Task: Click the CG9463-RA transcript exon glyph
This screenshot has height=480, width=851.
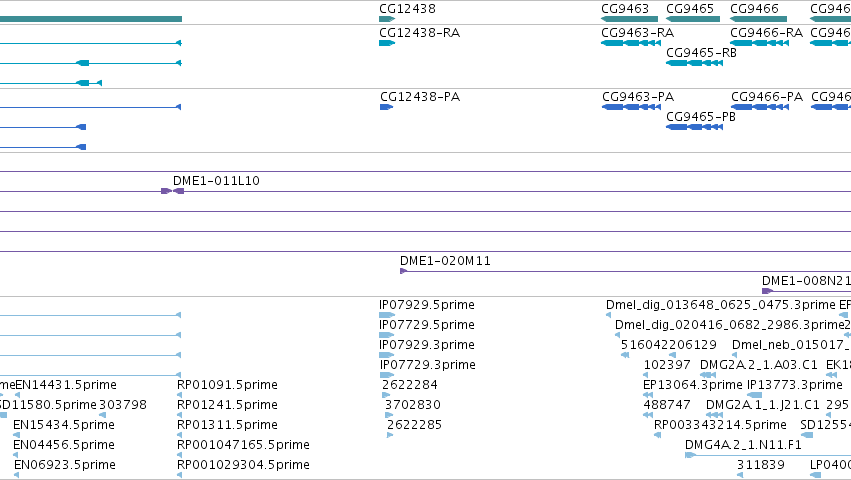Action: [x=631, y=43]
